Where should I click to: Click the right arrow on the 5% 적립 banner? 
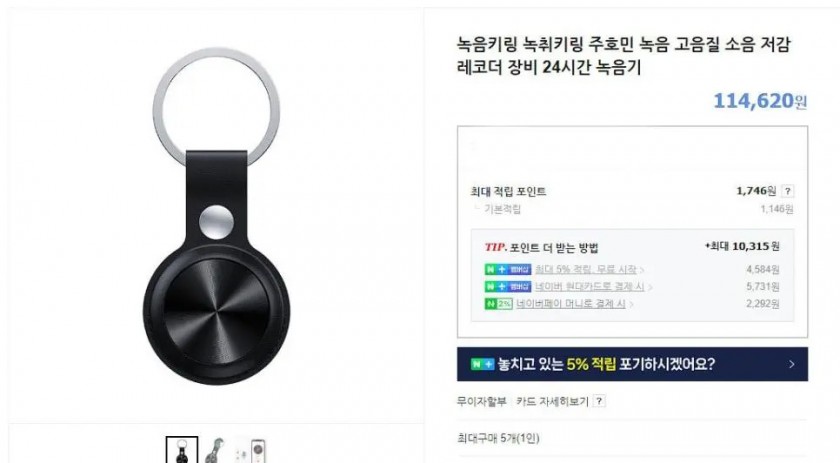(x=792, y=364)
